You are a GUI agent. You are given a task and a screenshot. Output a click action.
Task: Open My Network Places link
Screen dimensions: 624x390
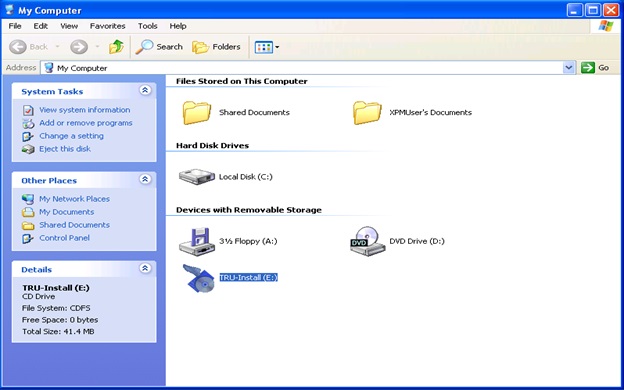pyautogui.click(x=74, y=199)
